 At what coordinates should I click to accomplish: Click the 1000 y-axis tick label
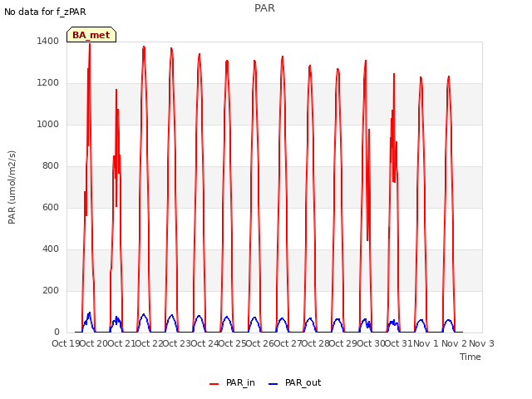click(x=48, y=125)
